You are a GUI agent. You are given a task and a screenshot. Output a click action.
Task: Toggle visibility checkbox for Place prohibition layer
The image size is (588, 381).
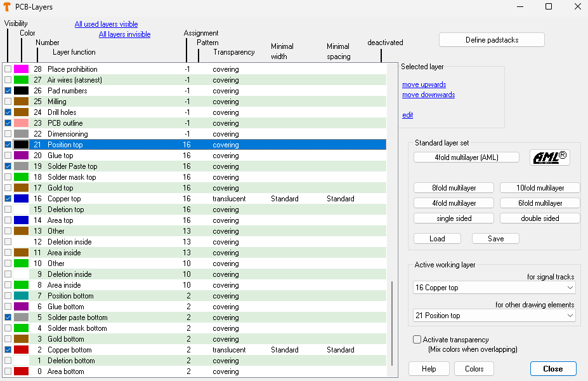pyautogui.click(x=8, y=69)
